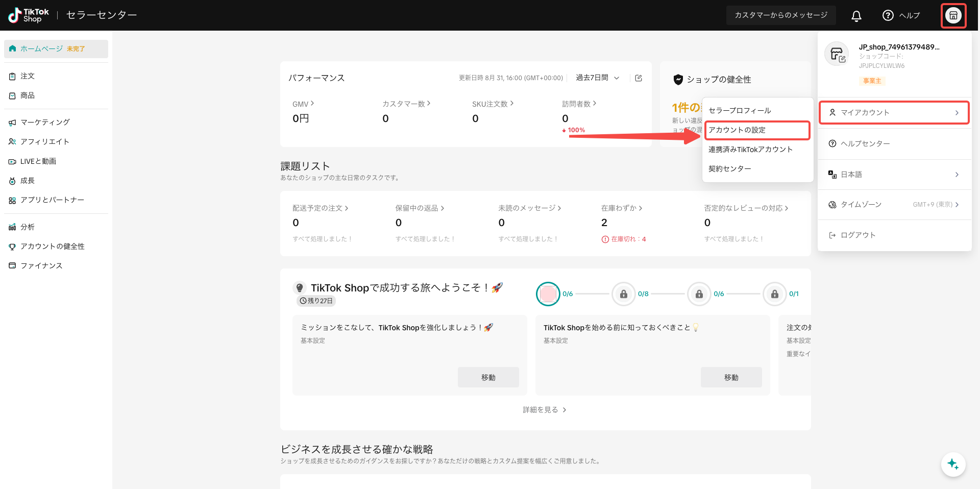Screen dimensions: 980x489
Task: Click the カスタマーからのメッセージ button
Action: pyautogui.click(x=781, y=15)
